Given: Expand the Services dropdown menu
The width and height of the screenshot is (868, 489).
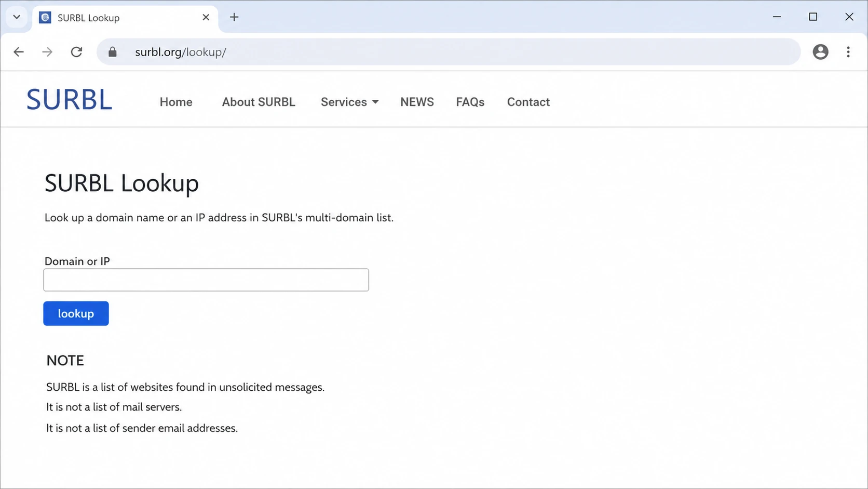Looking at the screenshot, I should pyautogui.click(x=349, y=102).
